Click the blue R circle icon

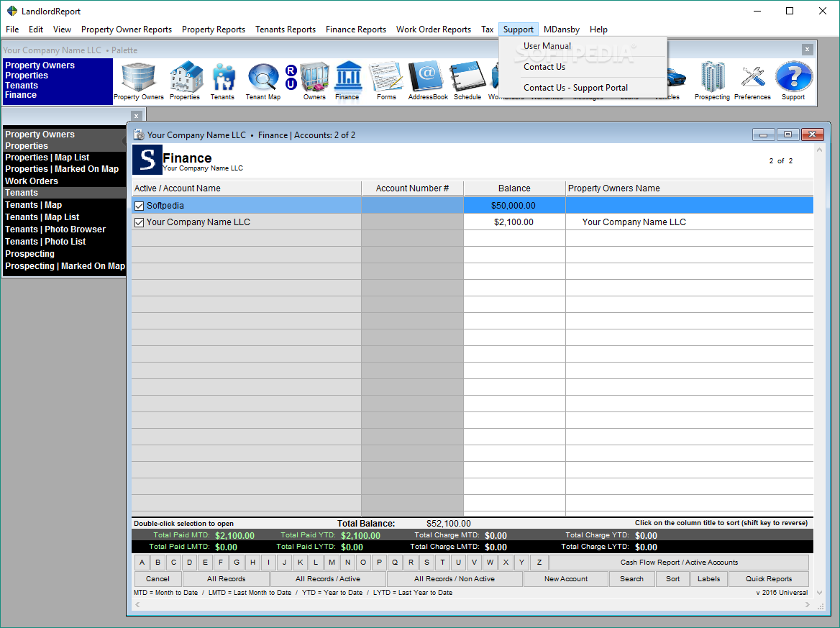[x=291, y=70]
